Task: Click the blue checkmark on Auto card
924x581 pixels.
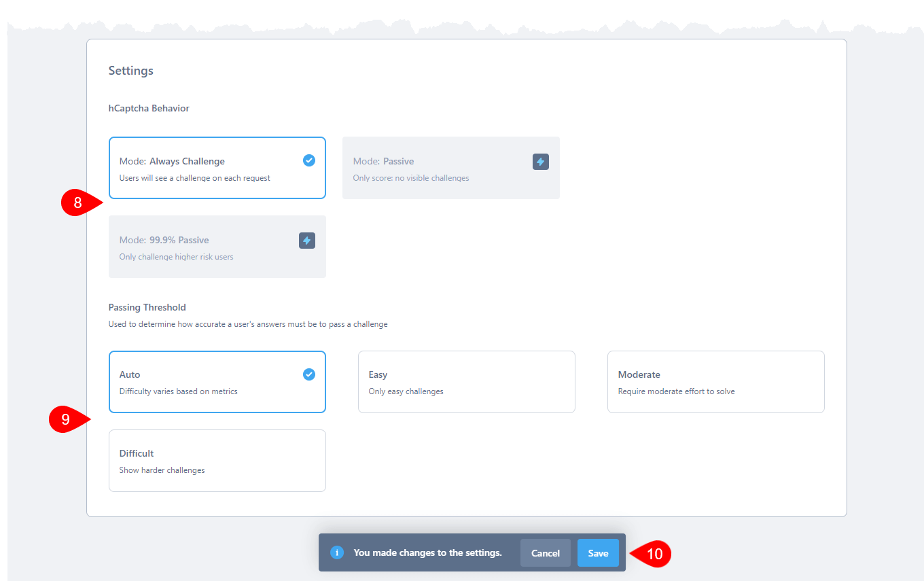Action: tap(309, 374)
